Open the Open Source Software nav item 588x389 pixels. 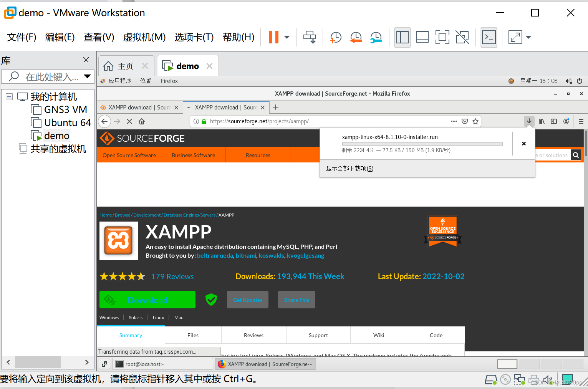(129, 155)
